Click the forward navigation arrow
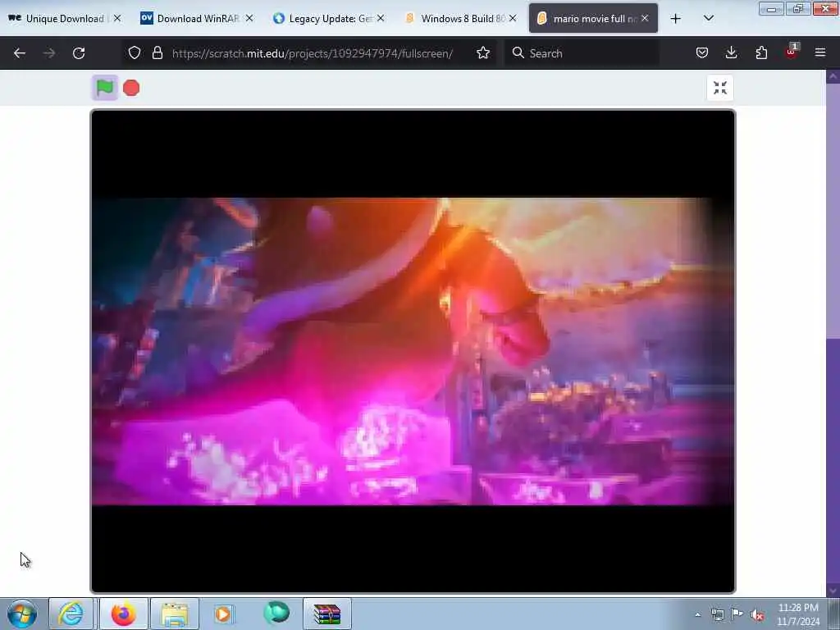This screenshot has height=630, width=840. click(49, 53)
